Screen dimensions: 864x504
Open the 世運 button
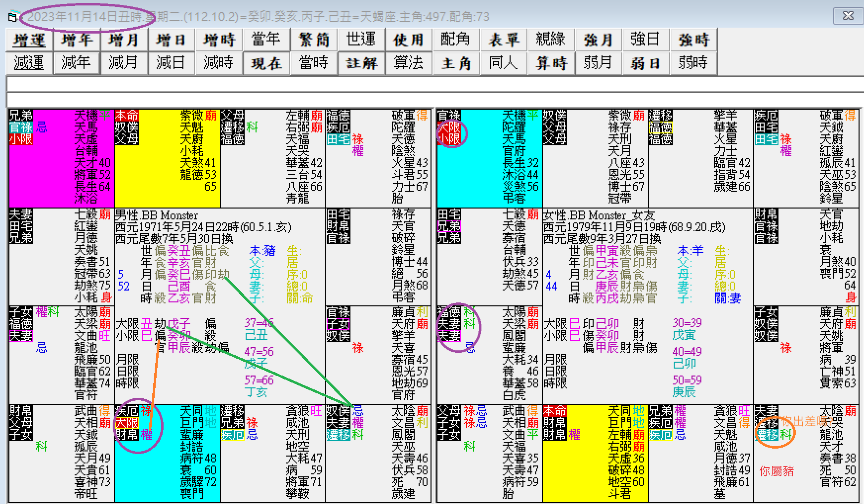point(361,40)
